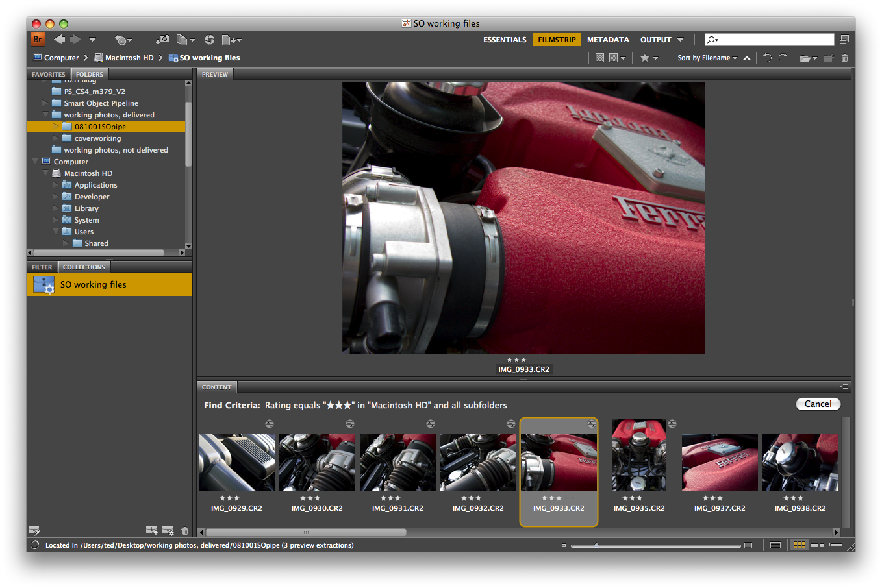
Task: Expand the Smart Object Pipeline folder
Action: (45, 103)
